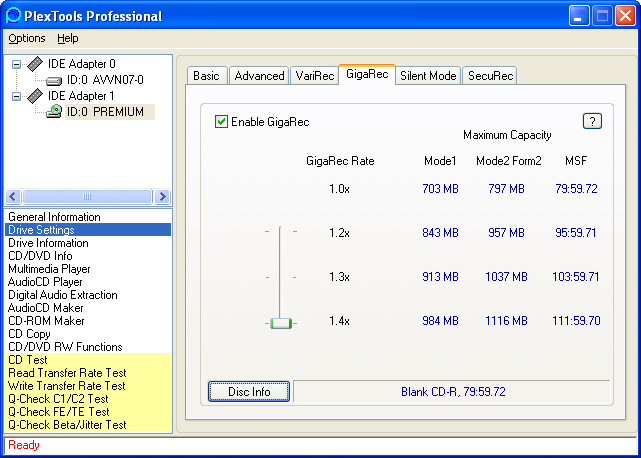Minimize the PlexTools Professional window

pos(578,16)
